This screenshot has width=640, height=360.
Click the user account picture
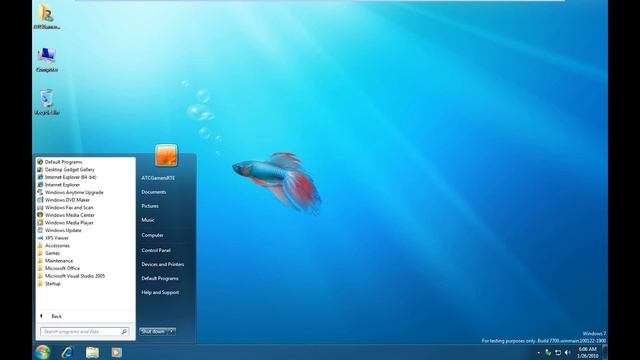(x=166, y=155)
